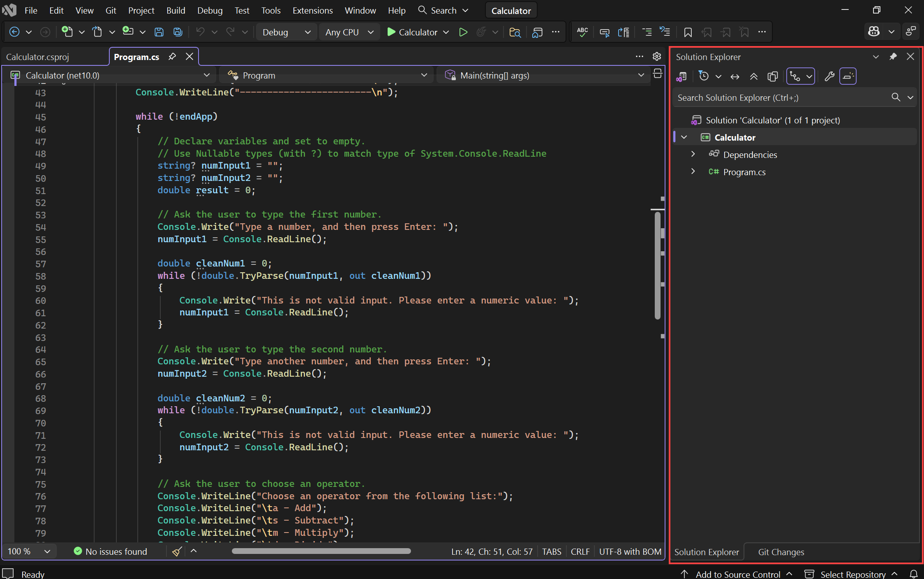Toggle a bookmark on current line

pos(688,32)
